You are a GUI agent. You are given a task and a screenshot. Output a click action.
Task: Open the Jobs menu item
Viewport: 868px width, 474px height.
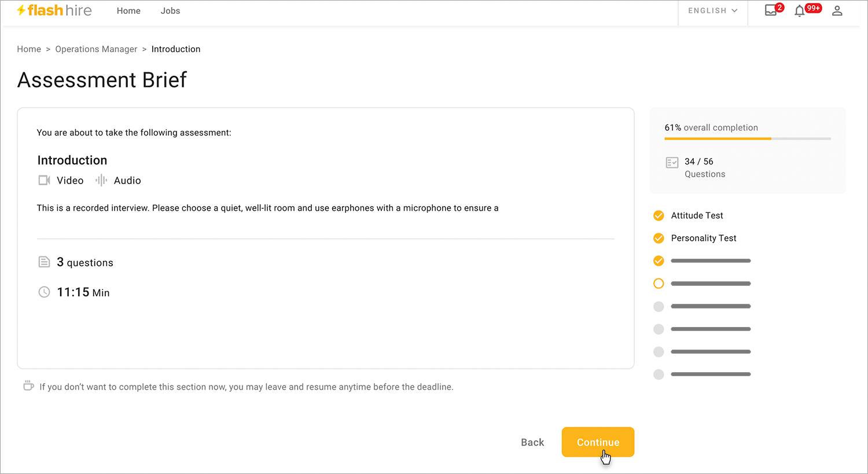pyautogui.click(x=170, y=11)
